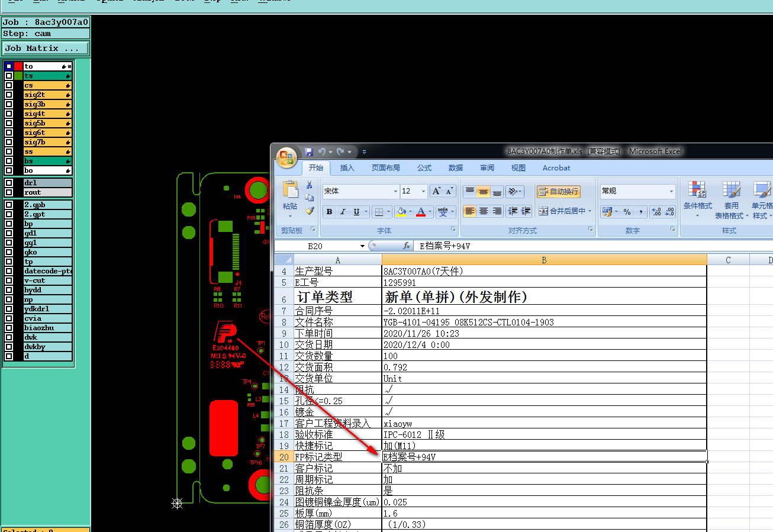Screen dimensions: 773x532
Task: Increase font size with the large A icon
Action: click(x=436, y=191)
